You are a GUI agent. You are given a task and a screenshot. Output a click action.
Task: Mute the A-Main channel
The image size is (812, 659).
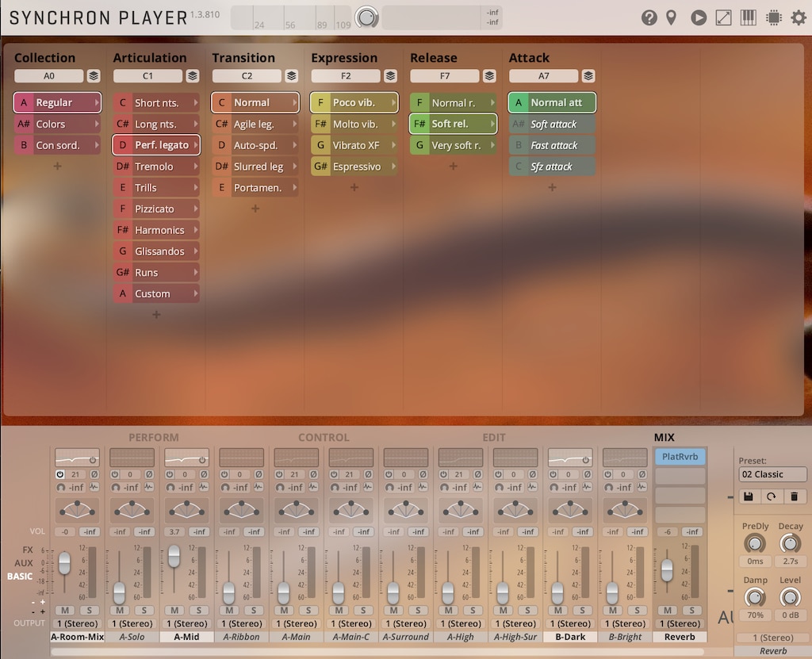(x=285, y=611)
